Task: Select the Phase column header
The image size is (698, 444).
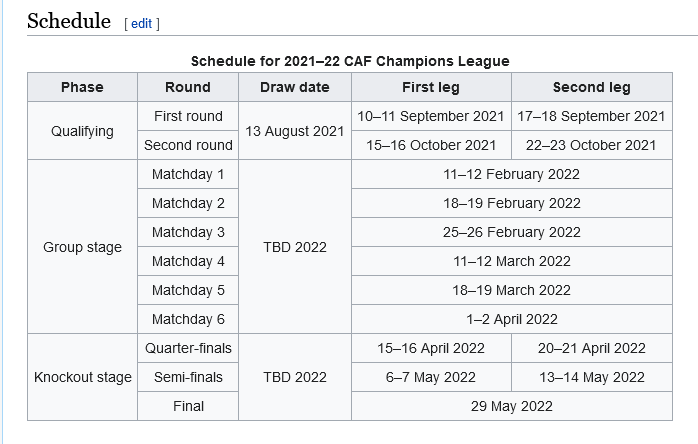Action: pyautogui.click(x=82, y=87)
